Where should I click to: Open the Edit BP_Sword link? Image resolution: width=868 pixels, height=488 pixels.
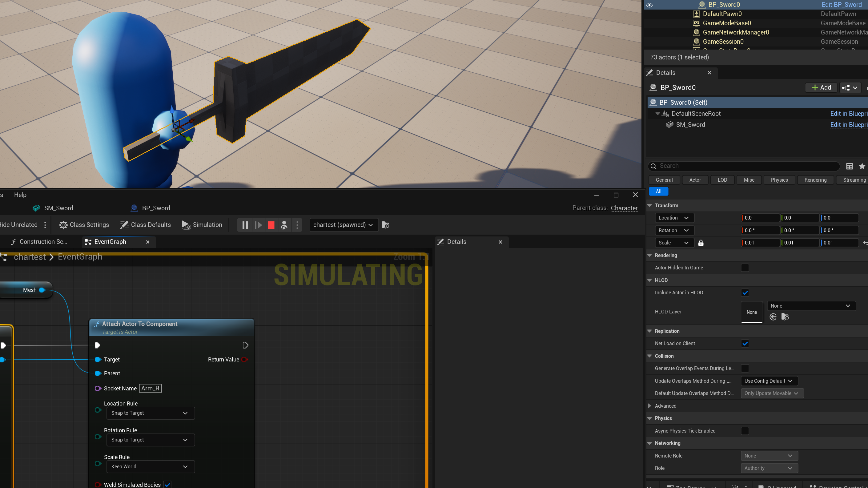pos(842,5)
